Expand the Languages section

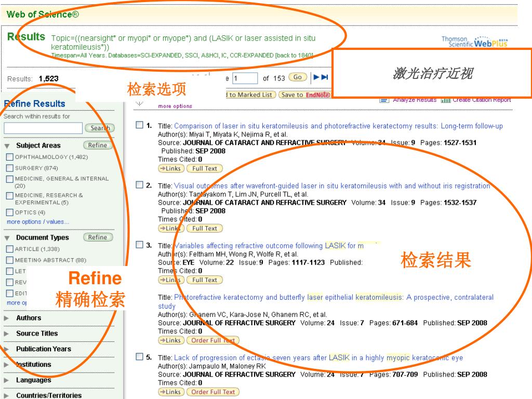click(x=6, y=380)
